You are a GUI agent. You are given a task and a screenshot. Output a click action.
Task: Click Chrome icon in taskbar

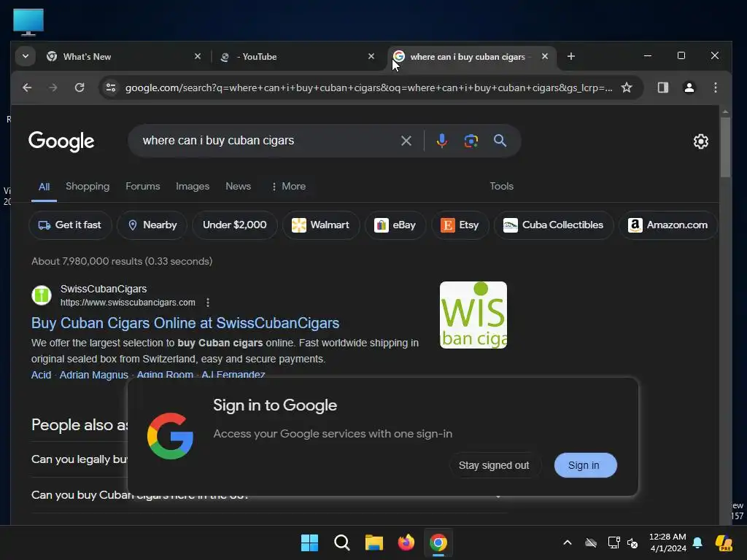[438, 542]
